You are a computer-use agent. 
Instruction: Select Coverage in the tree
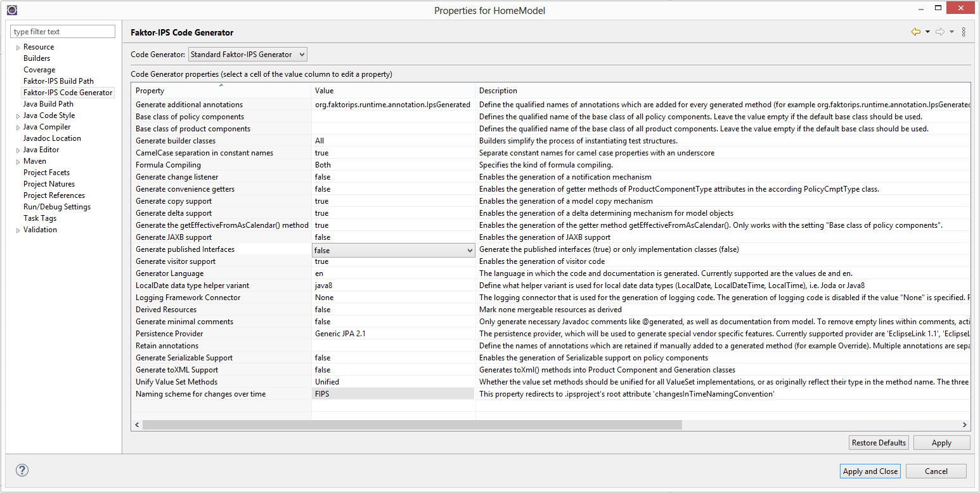pos(39,70)
